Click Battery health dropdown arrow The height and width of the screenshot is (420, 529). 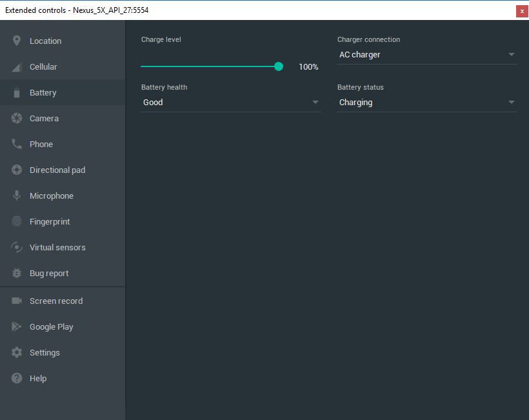(x=315, y=102)
